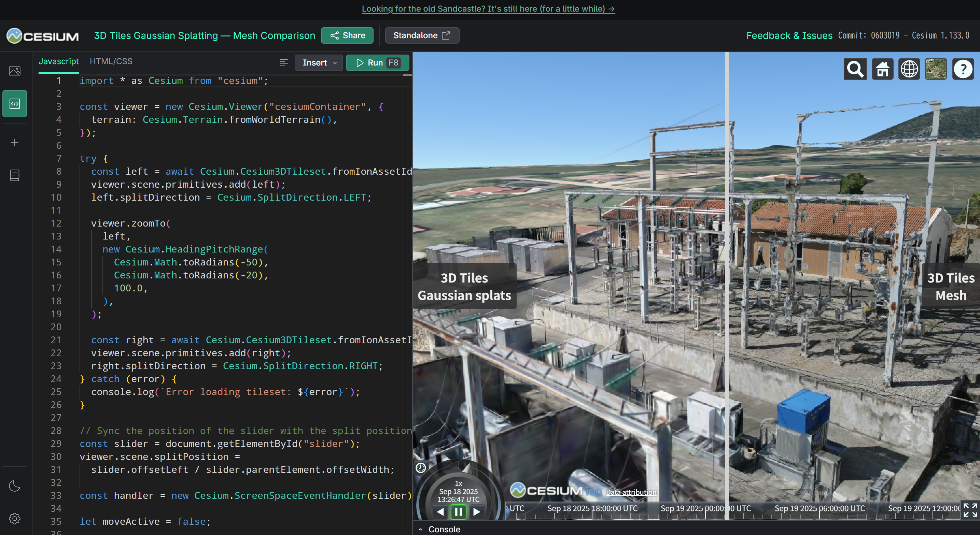The height and width of the screenshot is (535, 980).
Task: Toggle dark mode with the moon icon
Action: click(x=14, y=486)
